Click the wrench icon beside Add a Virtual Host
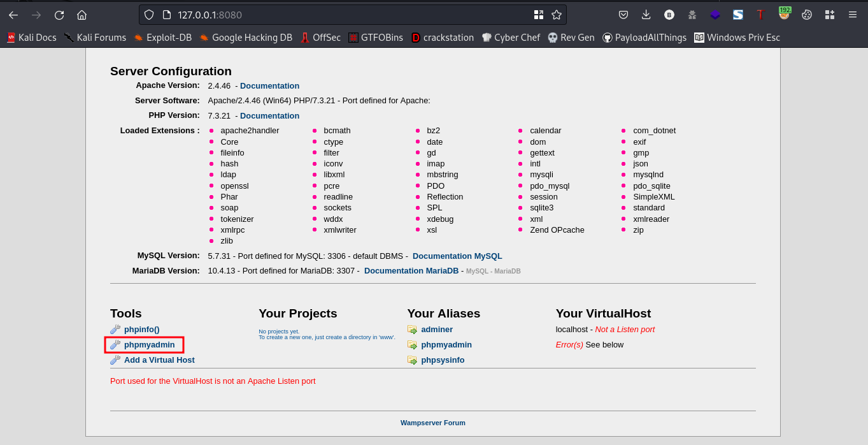The width and height of the screenshot is (868, 445). point(115,360)
